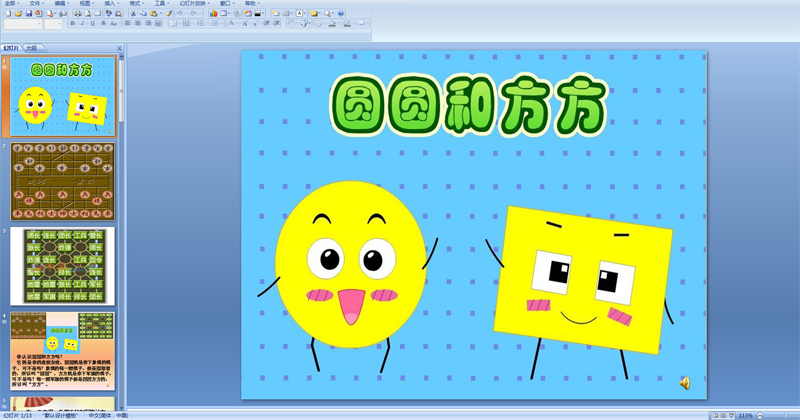This screenshot has height=420, width=800.
Task: Open the 插入 menu
Action: coord(110,4)
